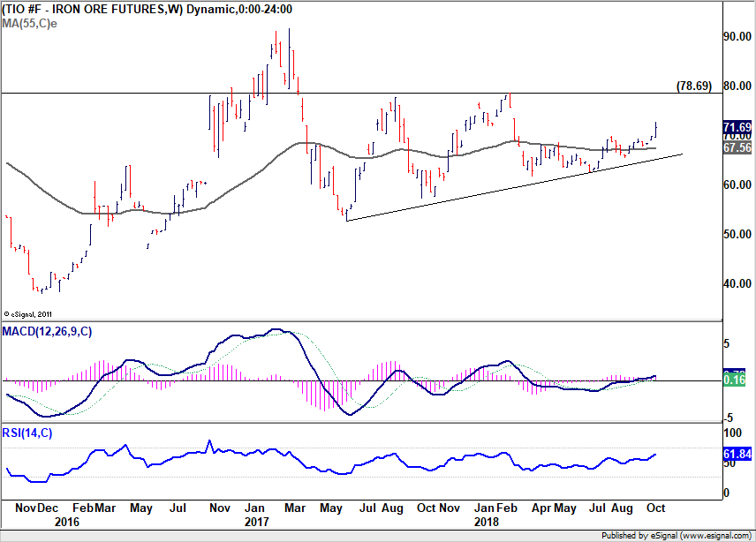756x542 pixels.
Task: Click the (78.69) resistance level label
Action: pos(693,87)
